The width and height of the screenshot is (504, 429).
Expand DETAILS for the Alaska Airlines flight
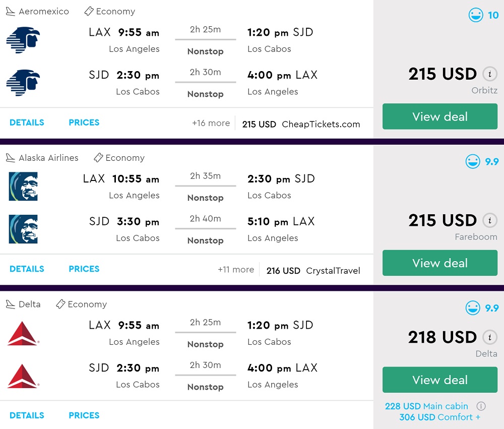coord(27,269)
